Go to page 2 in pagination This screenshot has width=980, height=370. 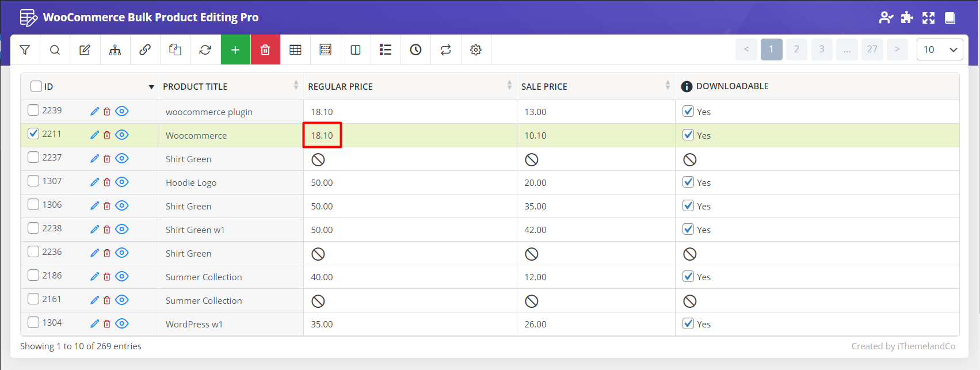click(x=796, y=49)
